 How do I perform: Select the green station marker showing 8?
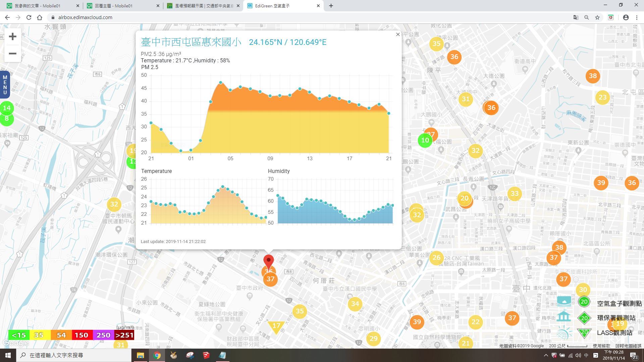click(x=7, y=119)
